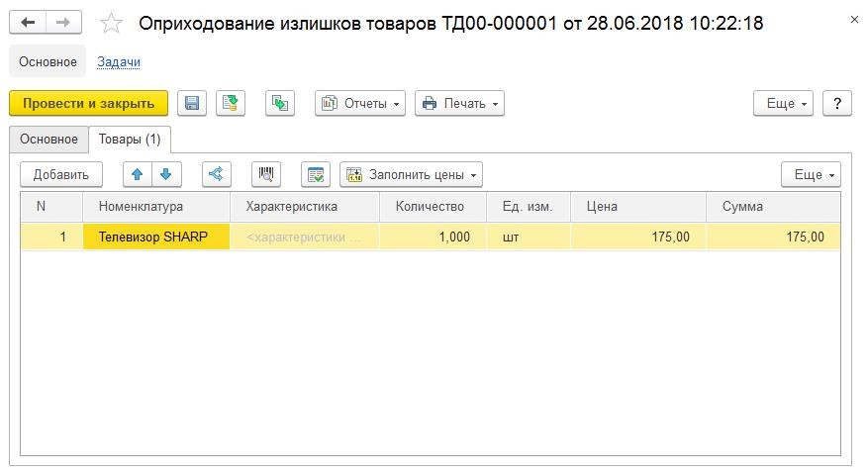Screen dimensions: 868x475
Task: Switch to the Основное document tab
Action: pos(48,139)
